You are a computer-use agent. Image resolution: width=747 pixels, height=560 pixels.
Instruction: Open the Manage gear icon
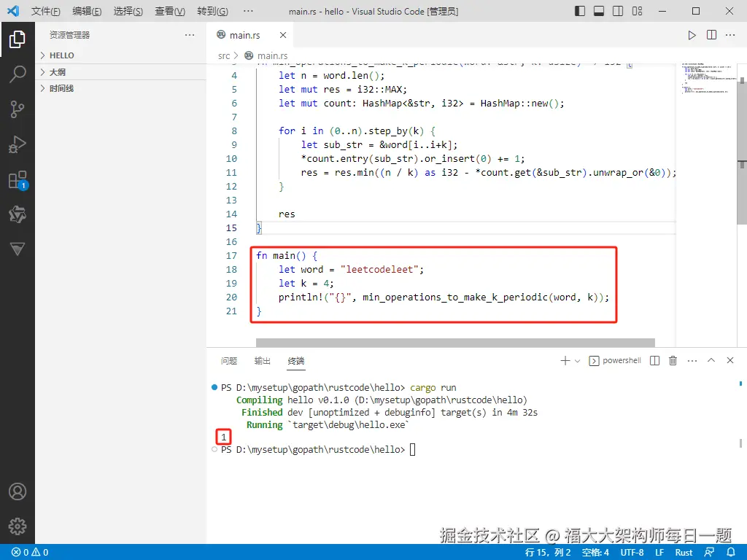pyautogui.click(x=18, y=526)
